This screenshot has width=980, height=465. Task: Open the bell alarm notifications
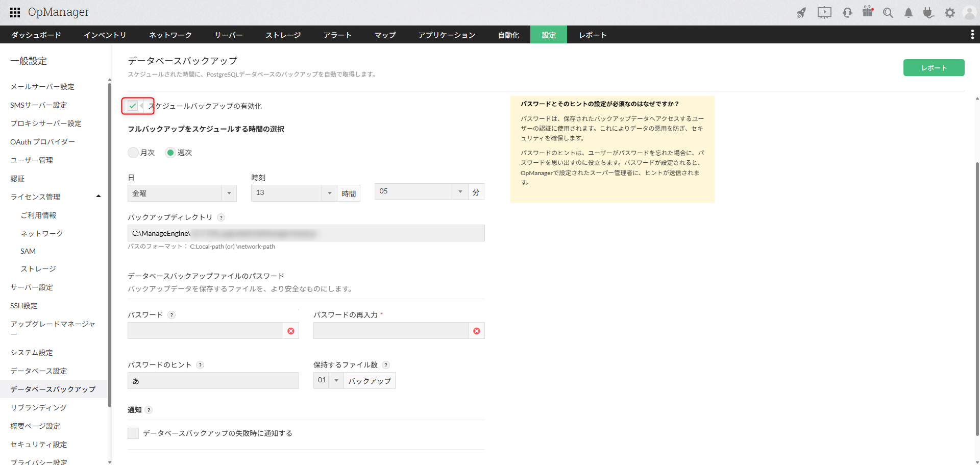pos(909,13)
